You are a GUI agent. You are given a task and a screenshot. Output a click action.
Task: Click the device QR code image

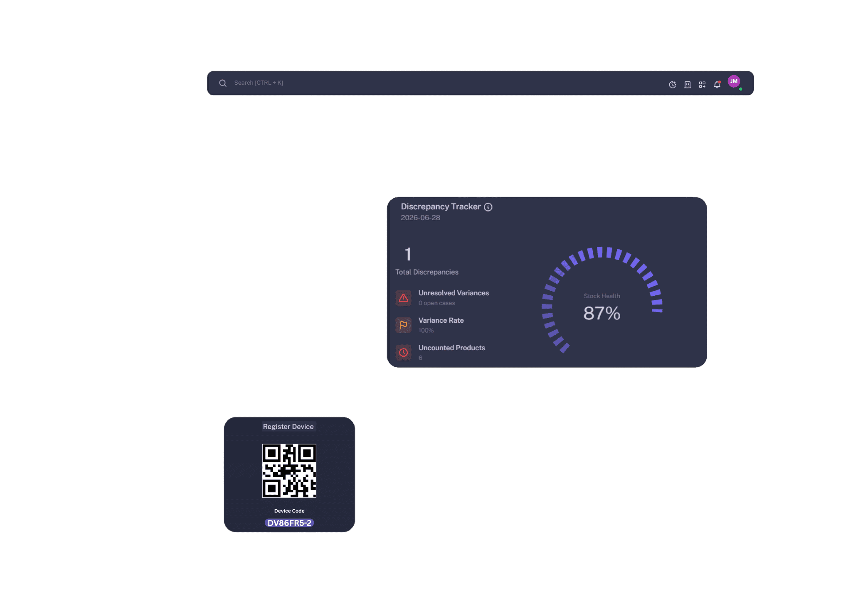click(x=289, y=471)
